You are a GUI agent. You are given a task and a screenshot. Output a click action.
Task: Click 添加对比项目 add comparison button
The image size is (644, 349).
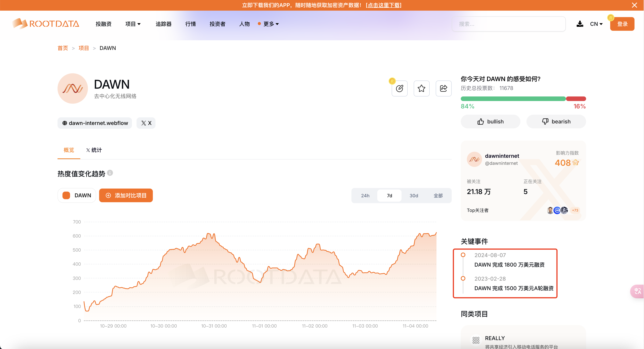tap(126, 195)
